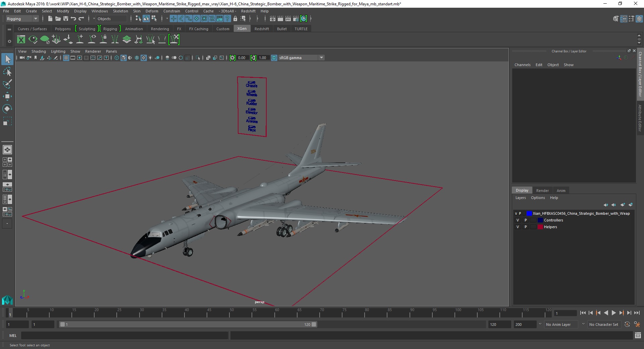This screenshot has height=349, width=644.
Task: Toggle Auto keyframe icon
Action: coord(627,325)
